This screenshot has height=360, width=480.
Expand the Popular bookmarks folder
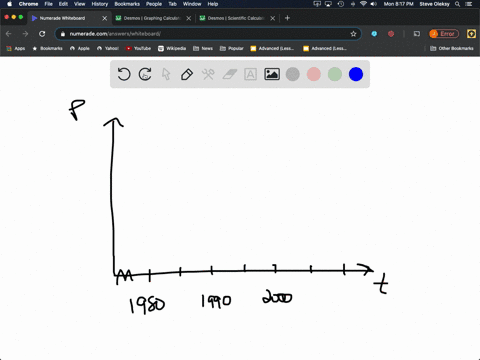[x=232, y=48]
